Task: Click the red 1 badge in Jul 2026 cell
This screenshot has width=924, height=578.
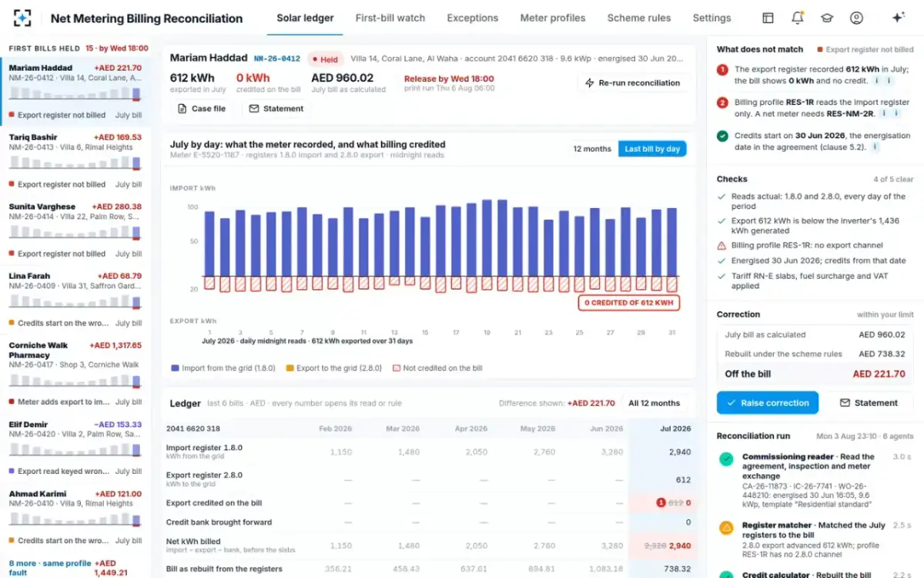Action: 661,502
